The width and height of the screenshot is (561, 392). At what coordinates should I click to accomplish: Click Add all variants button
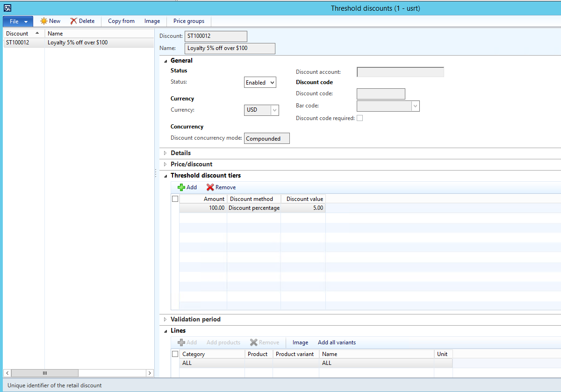(x=337, y=342)
